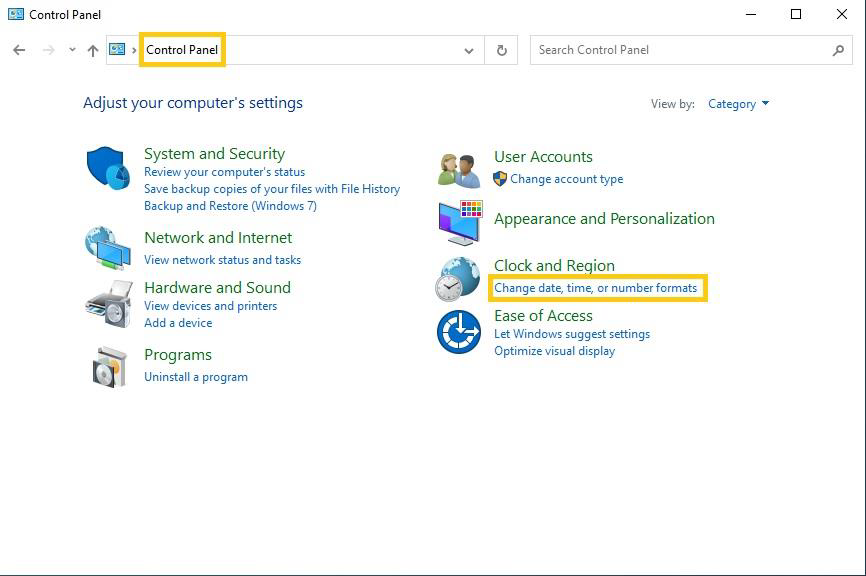Click the System and Security shield icon
866x576 pixels.
[107, 168]
